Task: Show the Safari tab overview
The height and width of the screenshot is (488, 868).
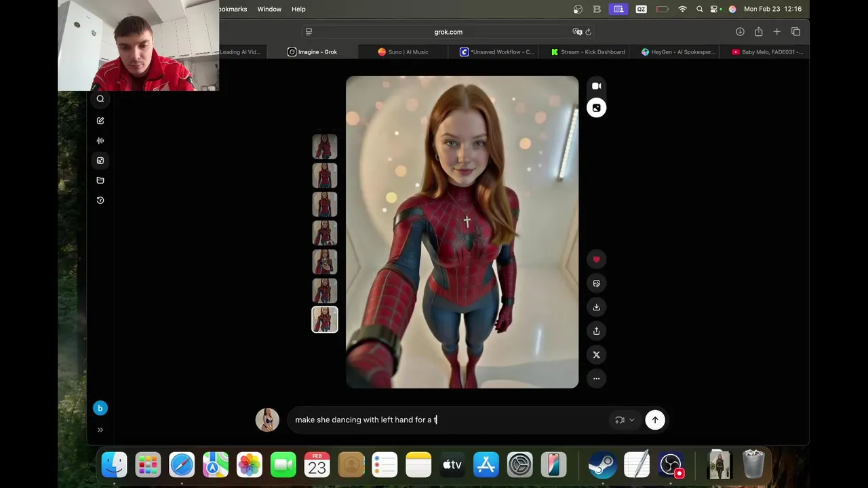Action: pos(796,32)
